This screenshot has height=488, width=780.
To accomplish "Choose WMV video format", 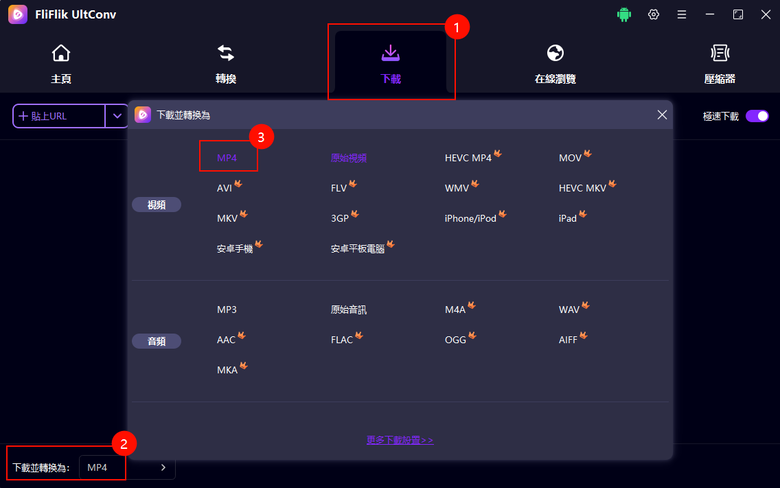I will tap(457, 188).
